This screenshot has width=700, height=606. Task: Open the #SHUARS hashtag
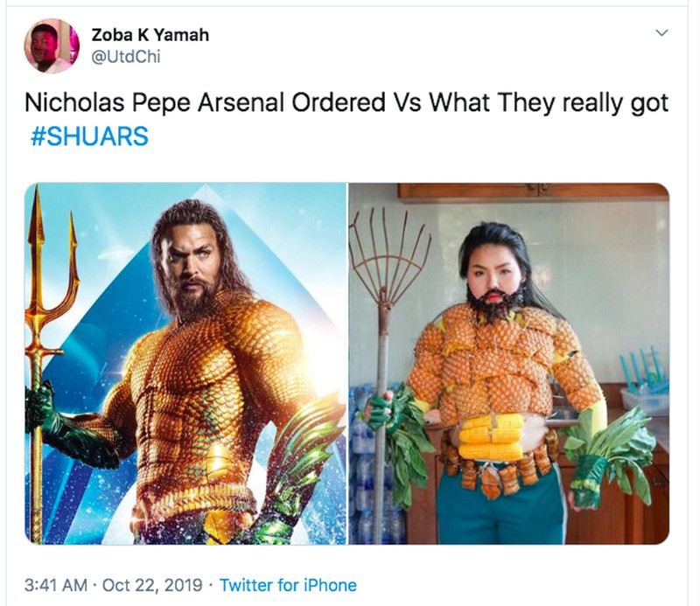(88, 138)
